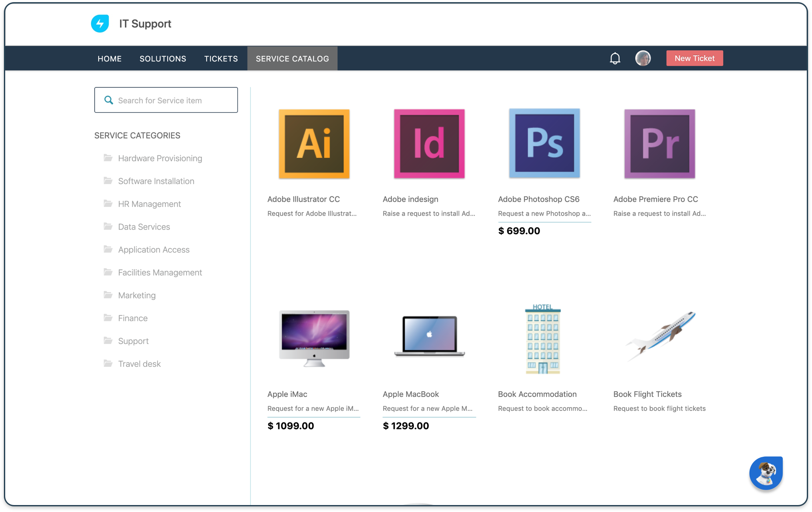
Task: Open the Finance category
Action: [x=133, y=318]
